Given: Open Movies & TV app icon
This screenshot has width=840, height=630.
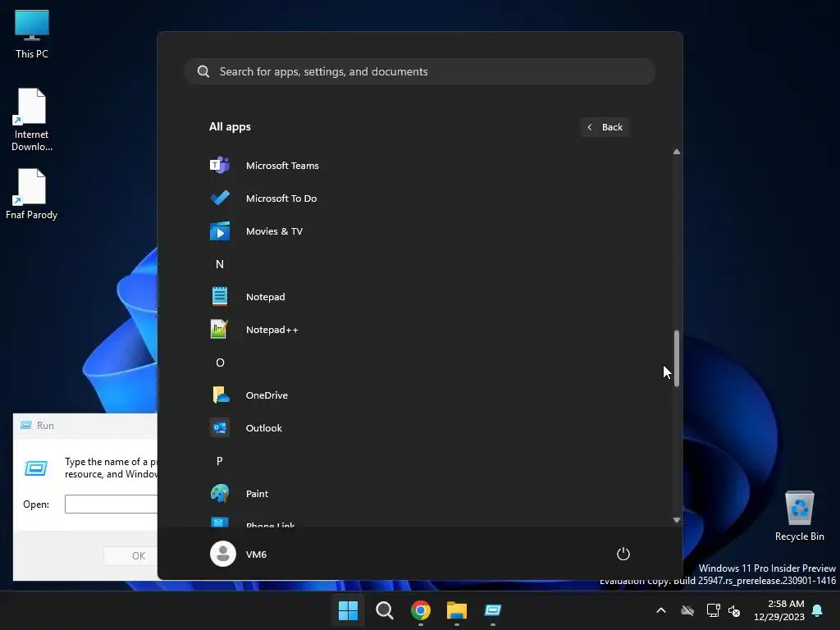Looking at the screenshot, I should [x=220, y=231].
